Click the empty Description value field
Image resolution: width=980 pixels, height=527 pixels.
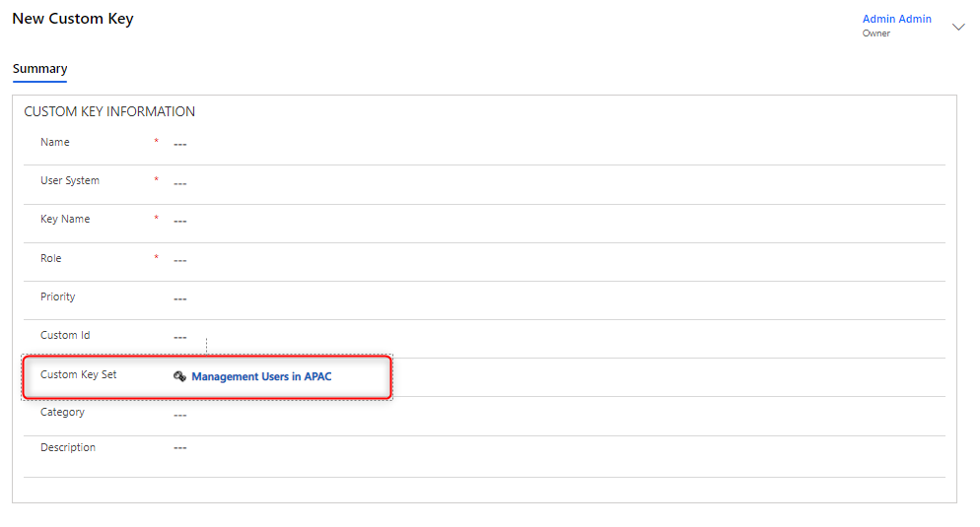(x=180, y=448)
